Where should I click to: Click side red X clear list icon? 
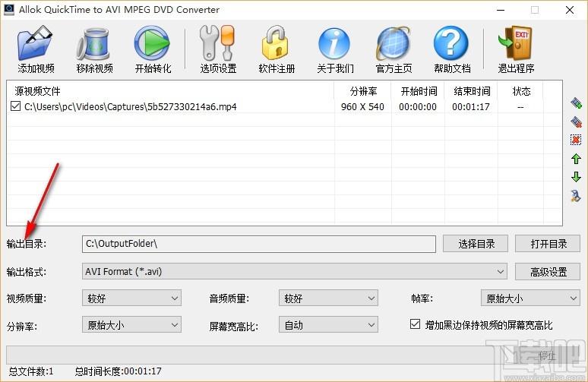point(576,140)
